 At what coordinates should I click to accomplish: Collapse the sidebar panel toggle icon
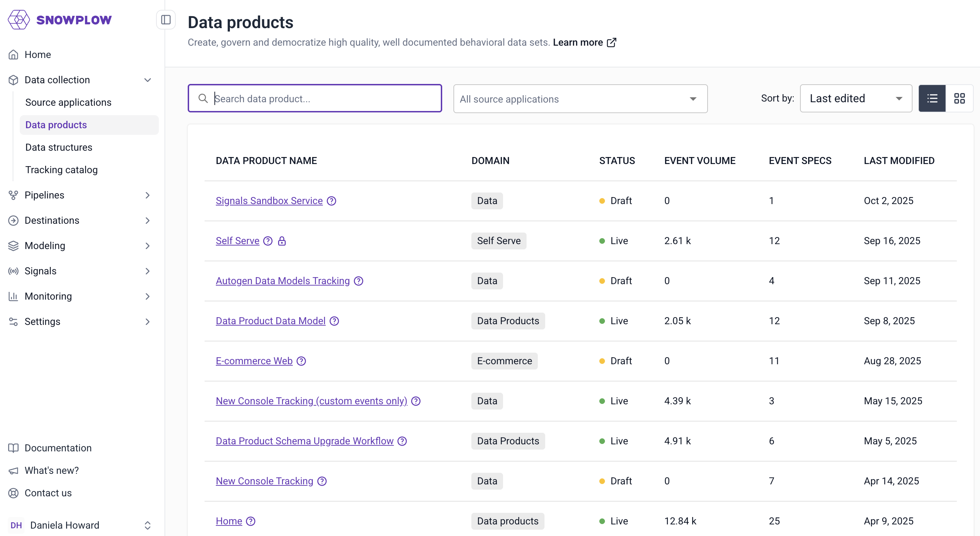(x=166, y=20)
